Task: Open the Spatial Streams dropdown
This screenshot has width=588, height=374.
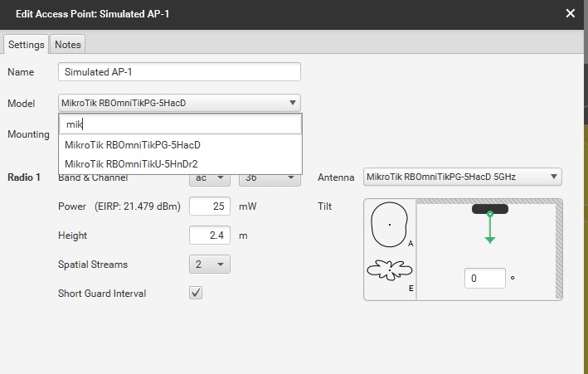Action: (x=210, y=264)
